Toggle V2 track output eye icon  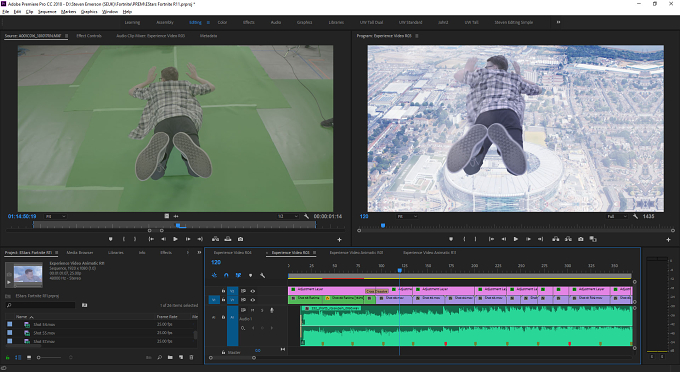coord(252,291)
